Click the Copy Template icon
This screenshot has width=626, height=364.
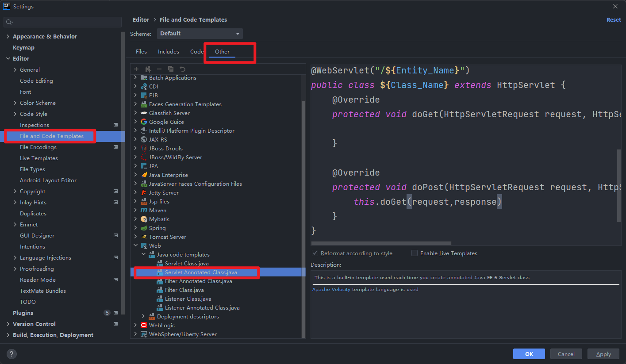(x=171, y=69)
